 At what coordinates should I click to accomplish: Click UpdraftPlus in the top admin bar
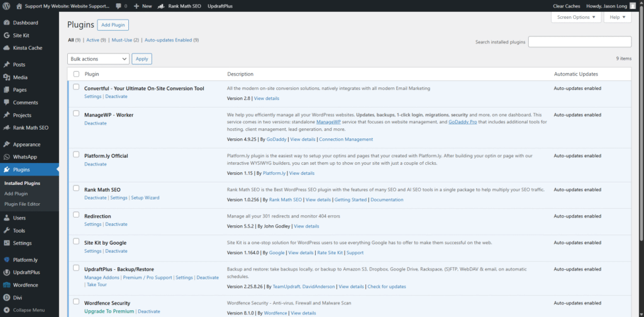(x=220, y=6)
